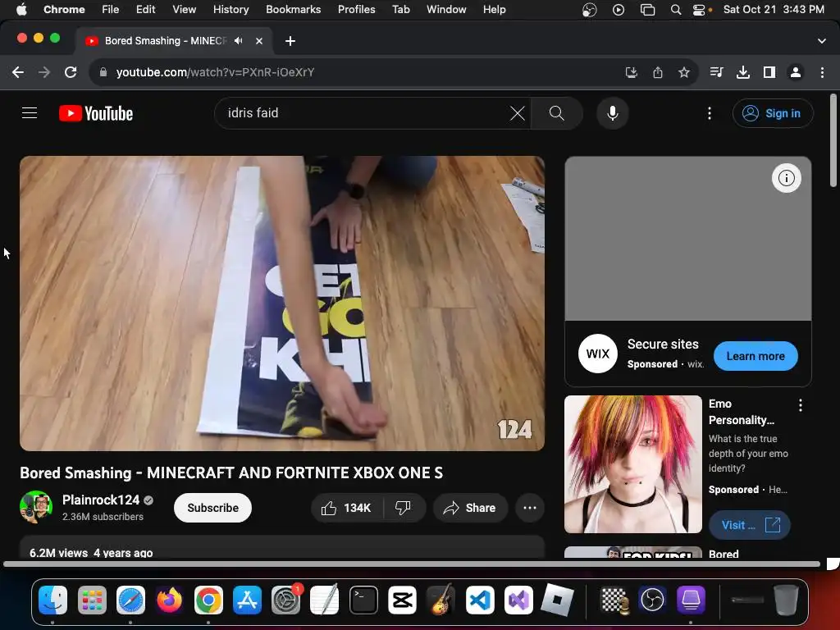Open the Trash in the Dock
Viewport: 840px width, 630px height.
click(x=786, y=600)
